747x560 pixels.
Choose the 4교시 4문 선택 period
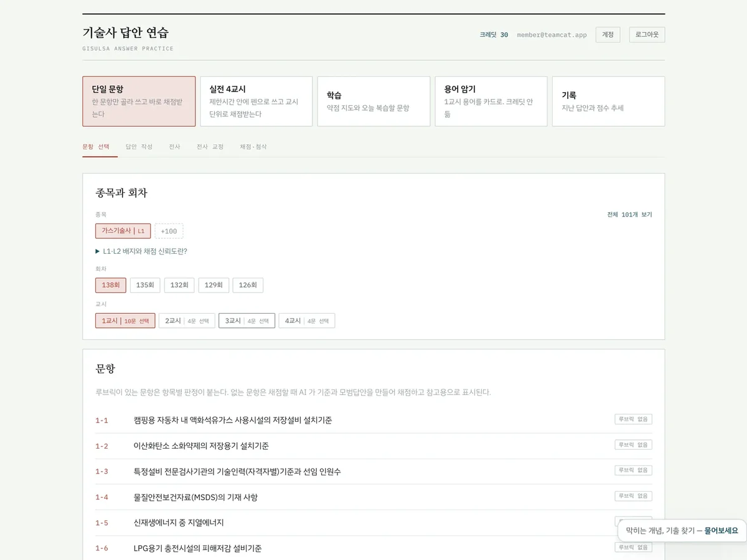pyautogui.click(x=307, y=320)
